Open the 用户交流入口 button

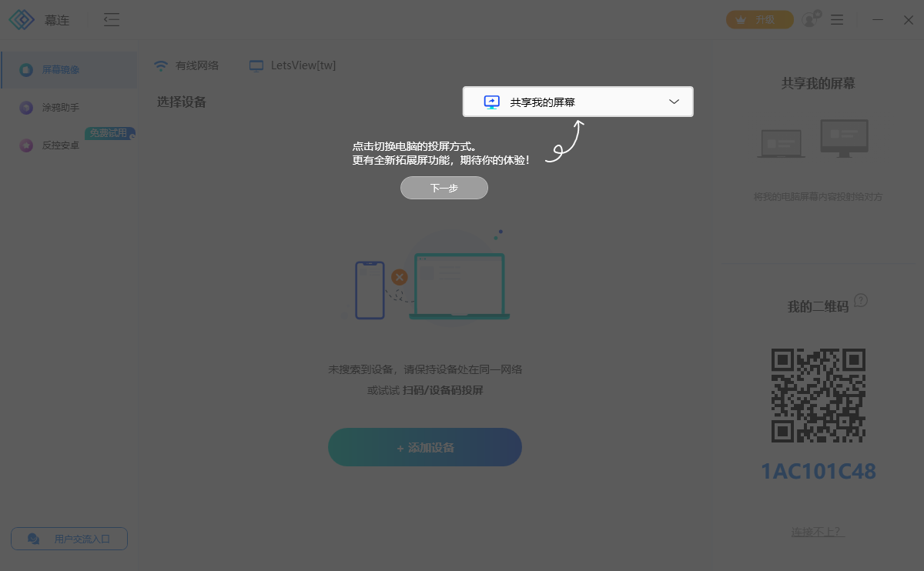(x=69, y=539)
